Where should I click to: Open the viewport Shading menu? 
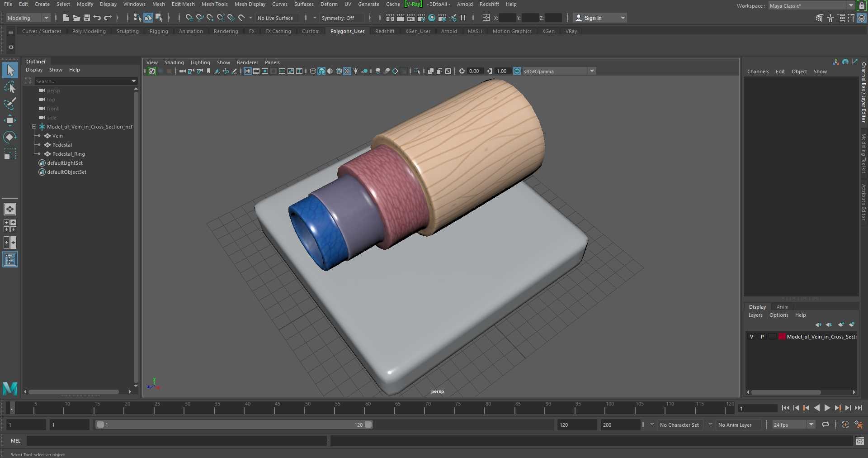coord(174,62)
